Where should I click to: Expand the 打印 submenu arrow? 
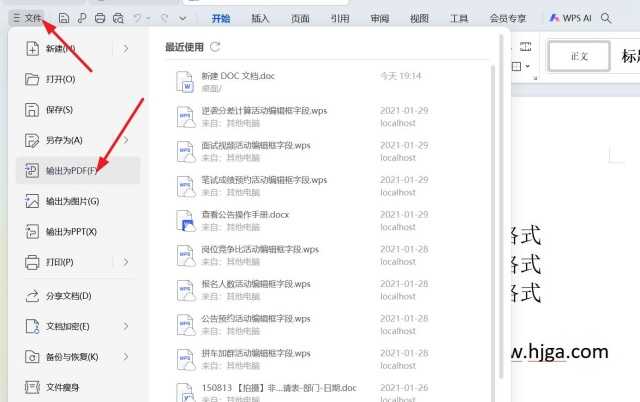(126, 262)
